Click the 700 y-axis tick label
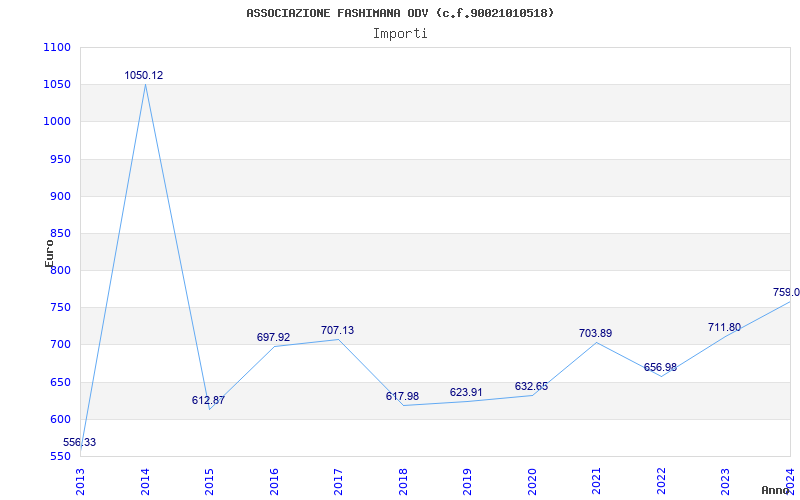This screenshot has height=500, width=800. 60,345
